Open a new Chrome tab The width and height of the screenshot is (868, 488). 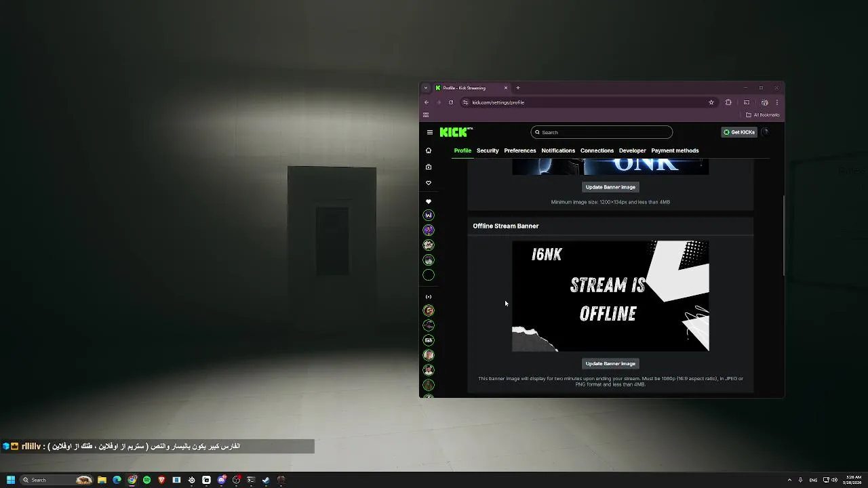point(518,87)
